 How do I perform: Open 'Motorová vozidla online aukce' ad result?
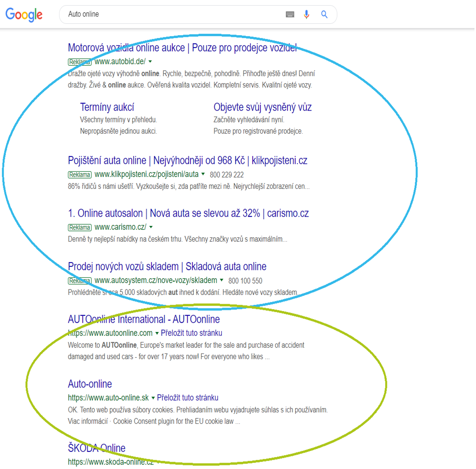pyautogui.click(x=182, y=48)
